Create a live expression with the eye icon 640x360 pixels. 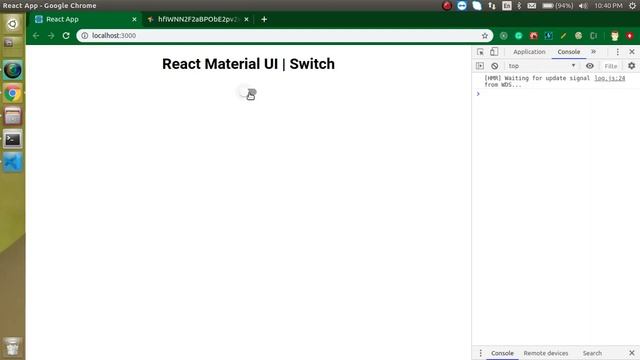(590, 66)
